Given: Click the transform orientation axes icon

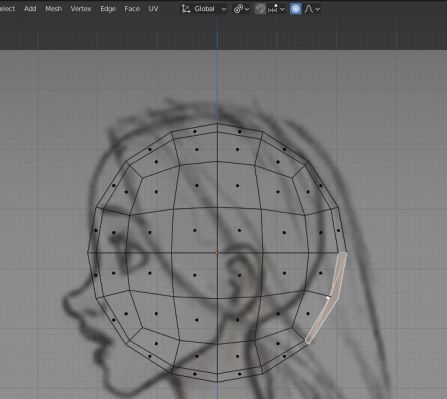Looking at the screenshot, I should click(x=186, y=9).
